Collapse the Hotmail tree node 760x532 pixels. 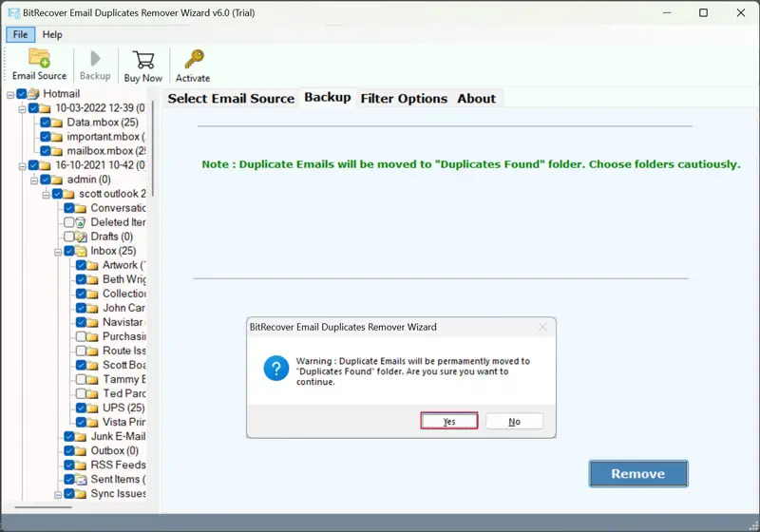pos(10,95)
